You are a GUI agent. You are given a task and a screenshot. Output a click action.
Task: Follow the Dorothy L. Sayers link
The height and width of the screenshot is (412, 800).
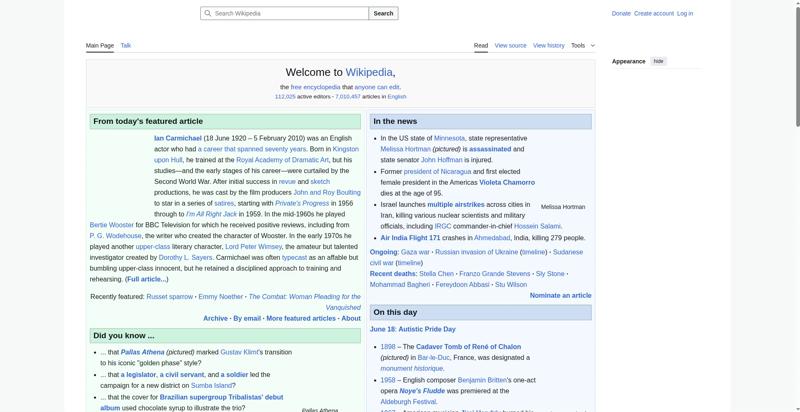[186, 258]
